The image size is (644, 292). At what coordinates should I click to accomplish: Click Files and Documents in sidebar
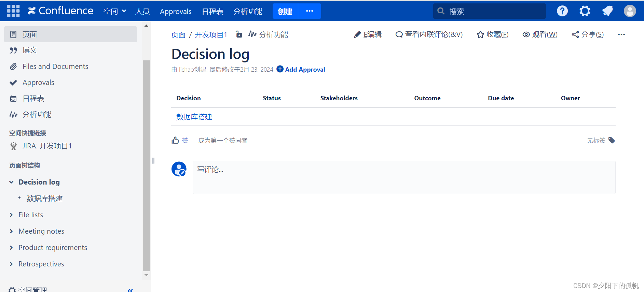tap(55, 67)
